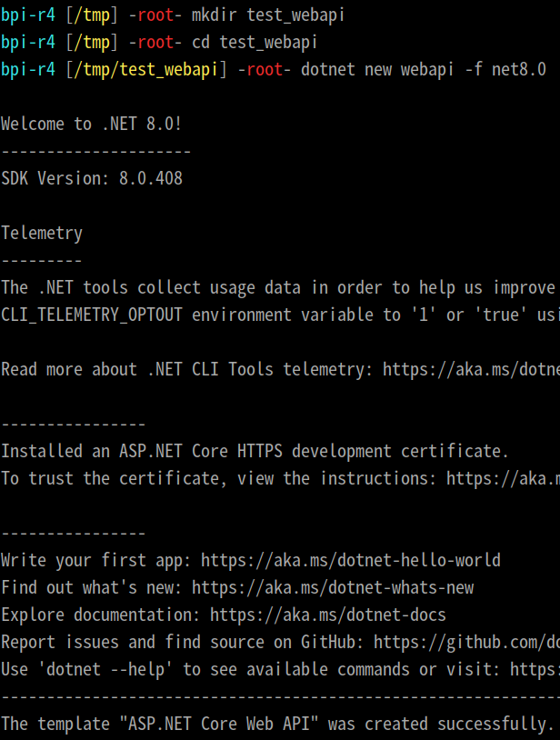Select the 'net8.0' framework argument

click(519, 69)
